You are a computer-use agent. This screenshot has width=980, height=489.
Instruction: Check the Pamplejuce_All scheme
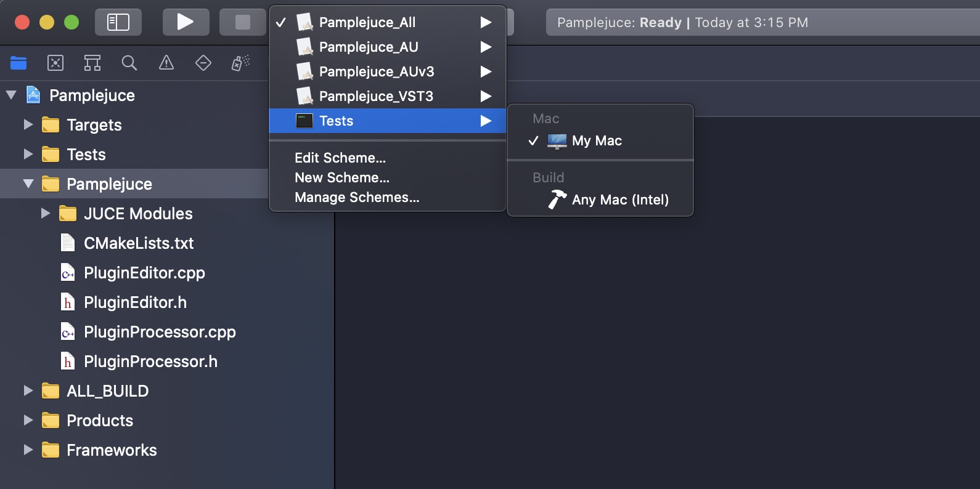(x=368, y=22)
